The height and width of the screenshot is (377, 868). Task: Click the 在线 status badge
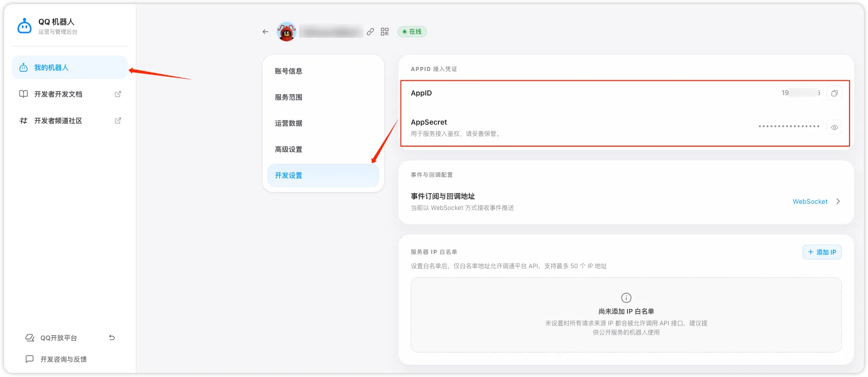[412, 32]
